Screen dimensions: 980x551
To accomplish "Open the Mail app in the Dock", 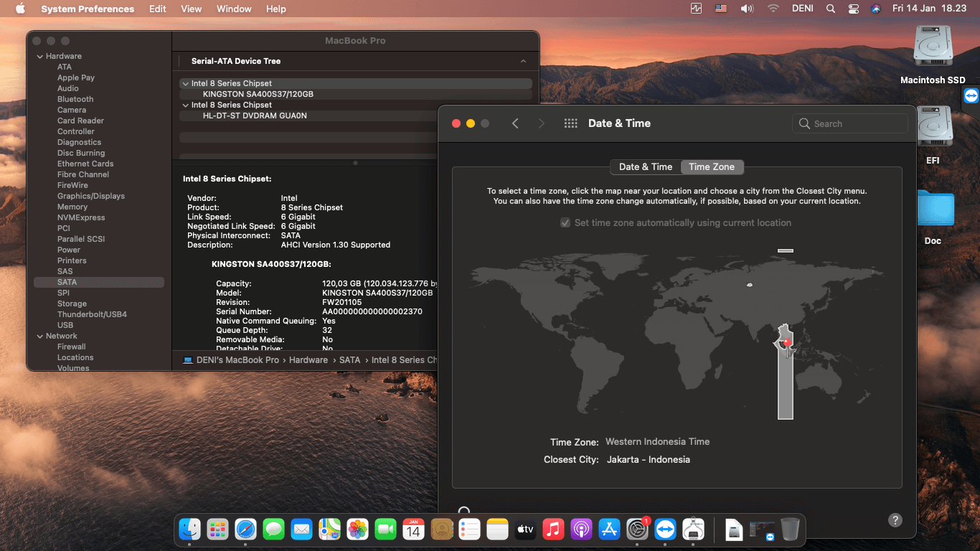I will (x=301, y=529).
